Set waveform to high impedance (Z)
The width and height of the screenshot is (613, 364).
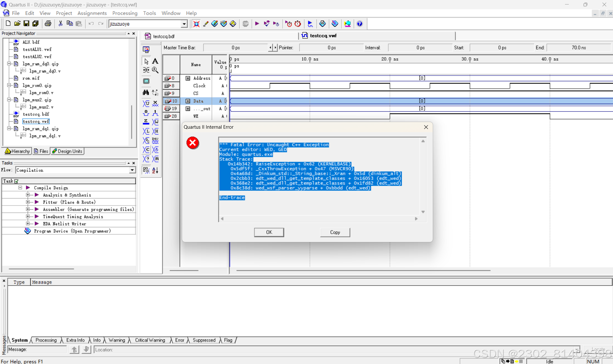146,122
